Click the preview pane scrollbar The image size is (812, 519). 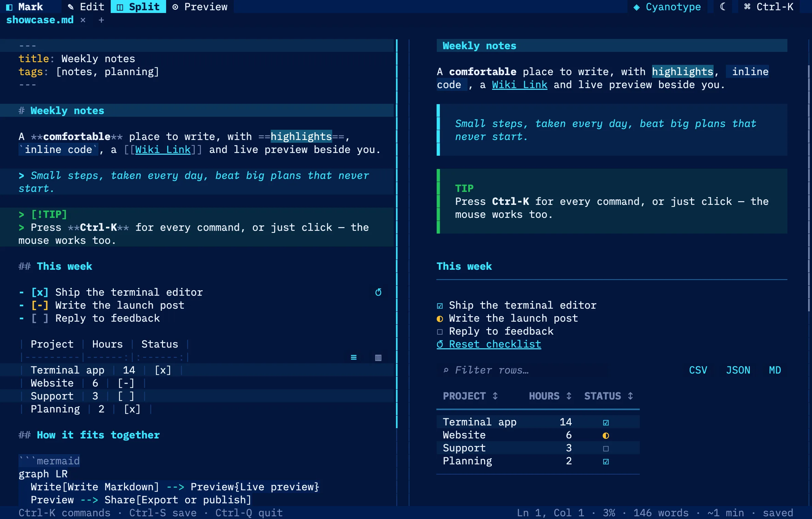coord(809,188)
